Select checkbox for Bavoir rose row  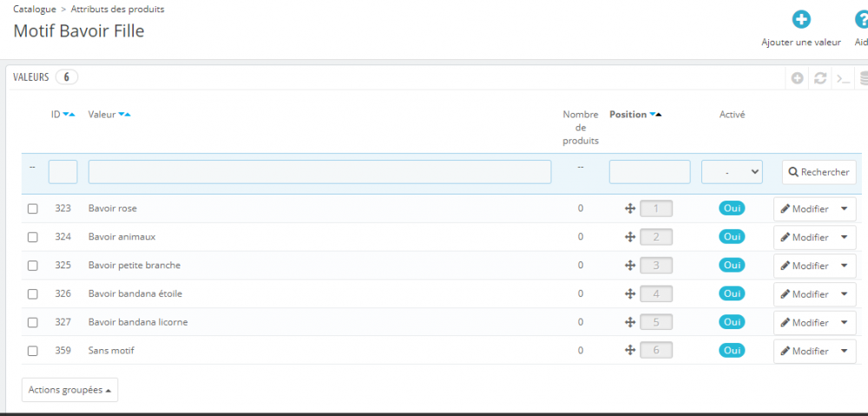click(x=33, y=208)
